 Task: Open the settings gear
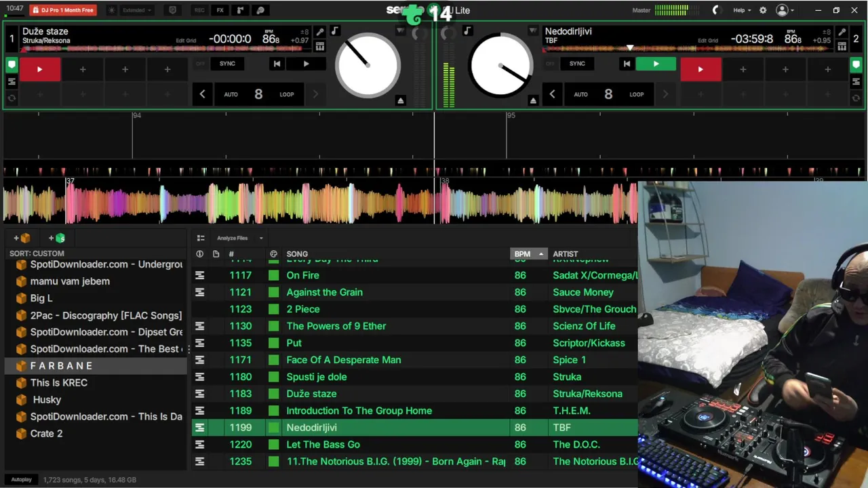[763, 10]
